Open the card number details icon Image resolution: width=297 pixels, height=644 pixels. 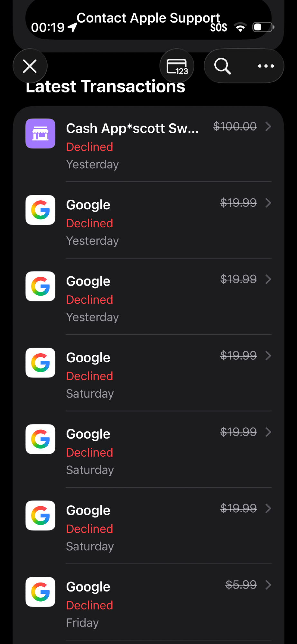(177, 66)
